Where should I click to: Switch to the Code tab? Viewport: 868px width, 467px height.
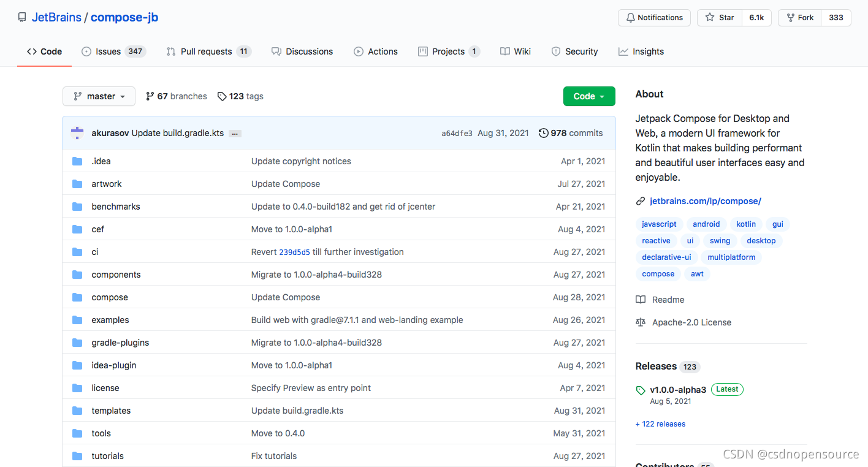[x=44, y=51]
